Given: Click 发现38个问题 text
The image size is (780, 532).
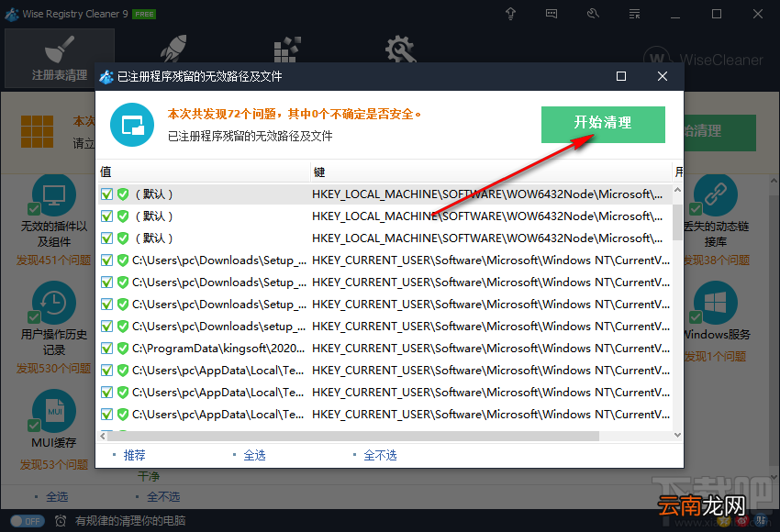Looking at the screenshot, I should (717, 260).
